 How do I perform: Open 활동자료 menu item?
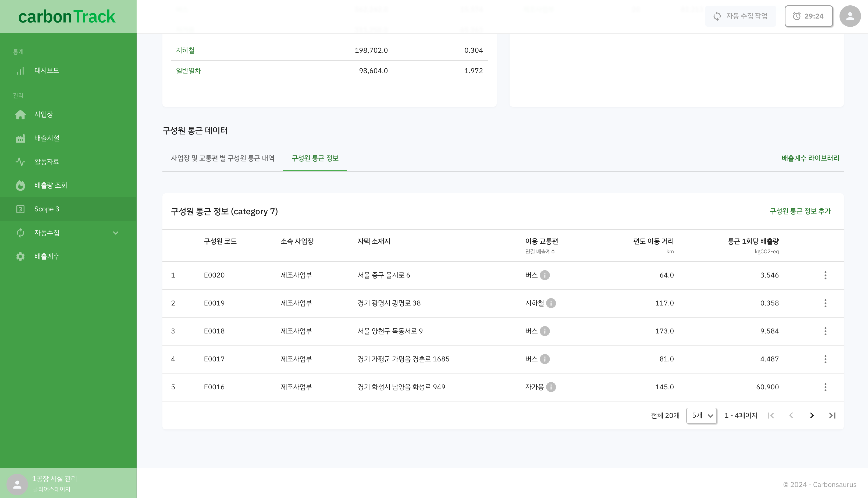point(68,161)
